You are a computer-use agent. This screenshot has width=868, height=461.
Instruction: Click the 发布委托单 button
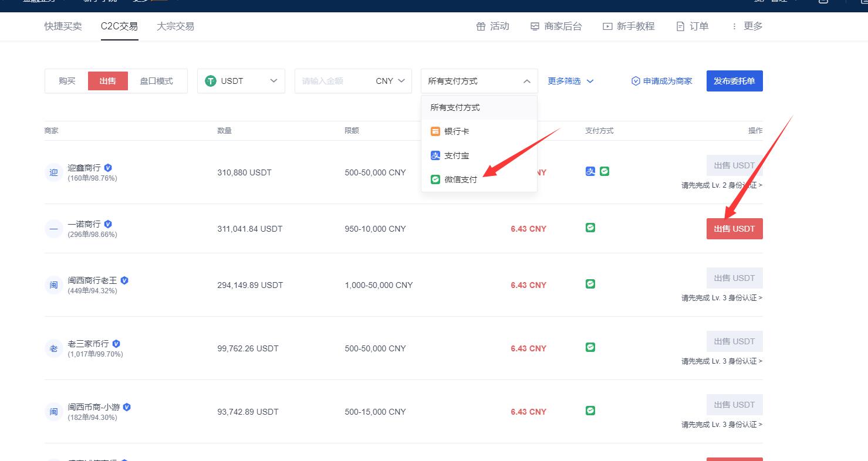click(x=734, y=81)
